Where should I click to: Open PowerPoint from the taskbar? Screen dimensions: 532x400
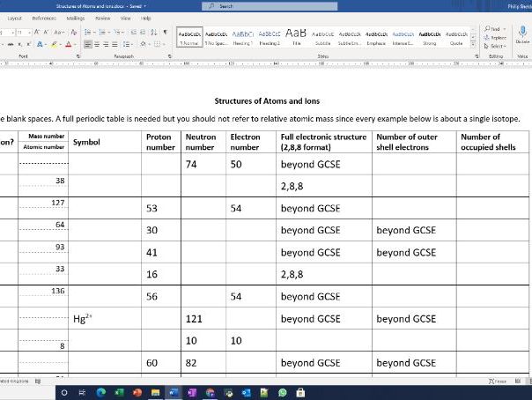137,393
